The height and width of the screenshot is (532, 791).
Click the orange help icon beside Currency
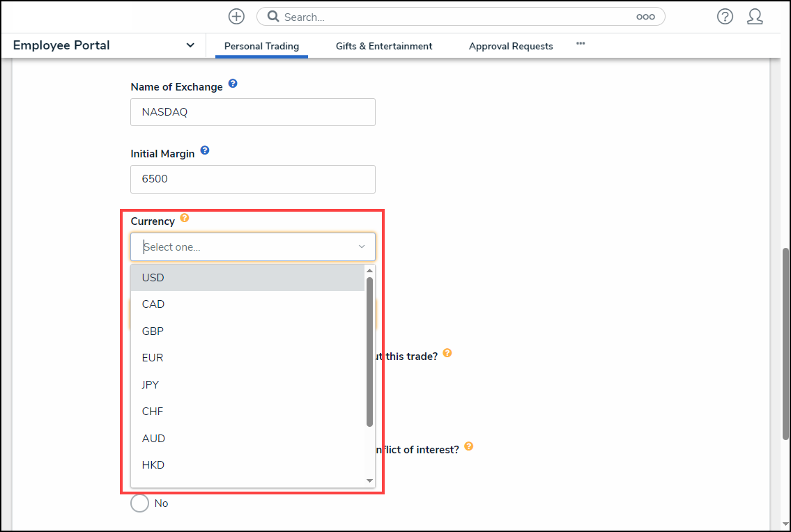point(185,218)
